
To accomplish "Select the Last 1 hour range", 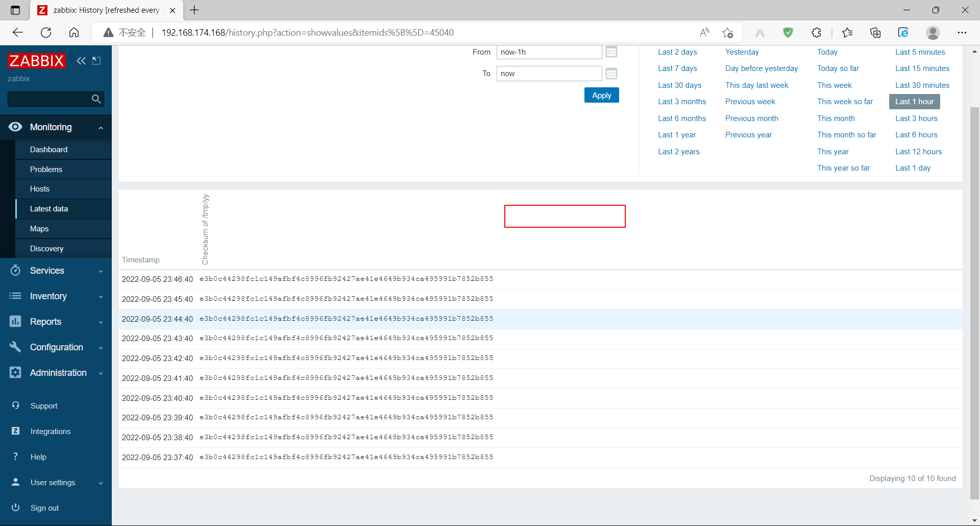I will click(914, 102).
